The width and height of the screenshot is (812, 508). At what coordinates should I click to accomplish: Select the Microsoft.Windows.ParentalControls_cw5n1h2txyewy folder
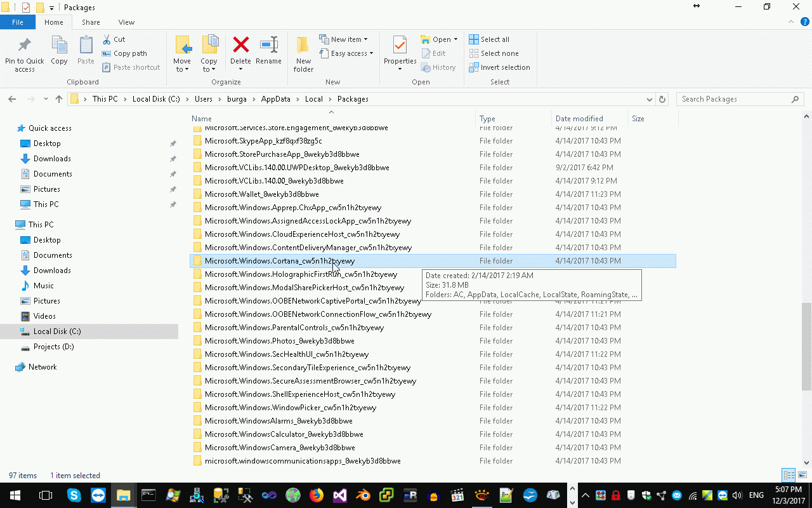point(294,328)
